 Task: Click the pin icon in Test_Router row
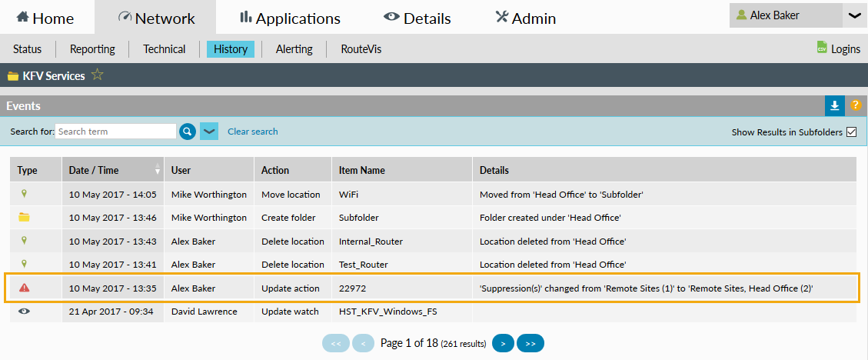click(24, 264)
